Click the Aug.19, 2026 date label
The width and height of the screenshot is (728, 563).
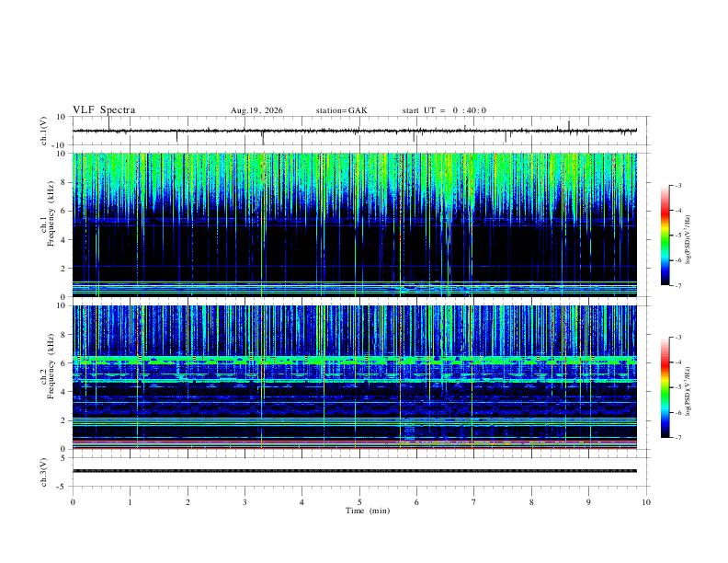(256, 110)
